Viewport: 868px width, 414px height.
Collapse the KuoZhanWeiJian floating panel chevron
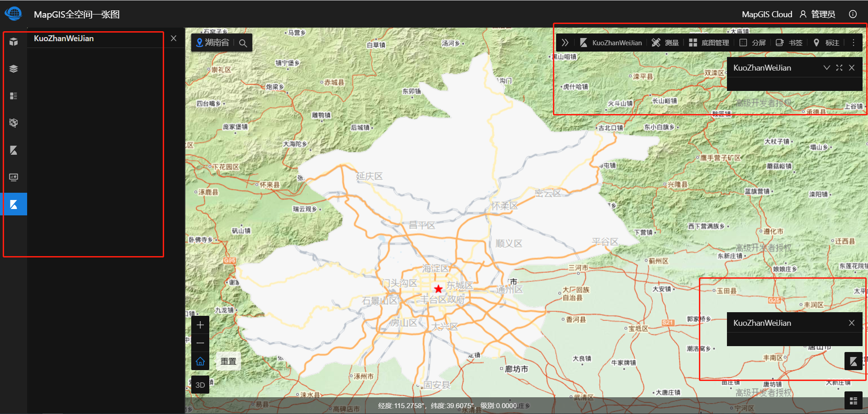click(x=827, y=67)
